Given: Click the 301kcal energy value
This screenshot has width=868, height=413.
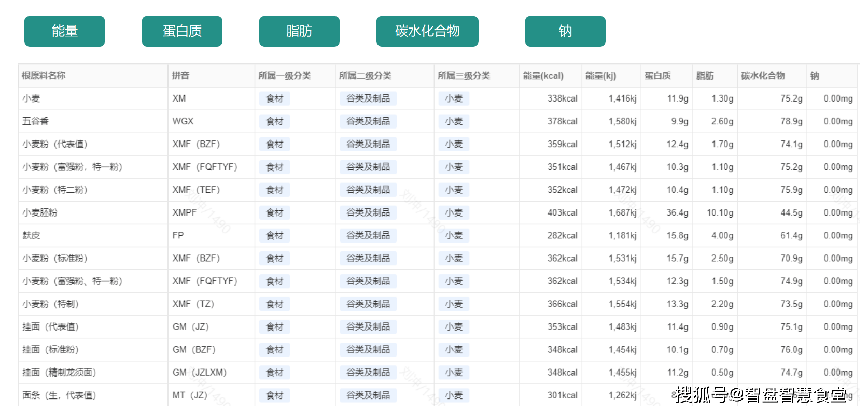Looking at the screenshot, I should click(x=562, y=395).
